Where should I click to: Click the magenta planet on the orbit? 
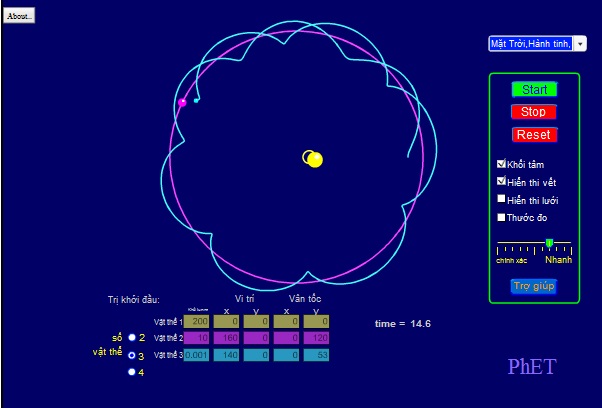(x=182, y=102)
